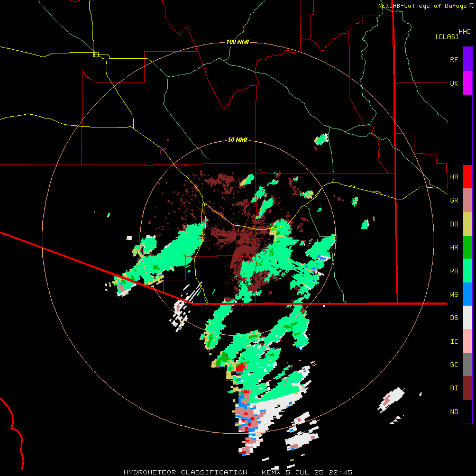This screenshot has width=476, height=476.
Task: Click the HA legend label
Action: [x=454, y=177]
